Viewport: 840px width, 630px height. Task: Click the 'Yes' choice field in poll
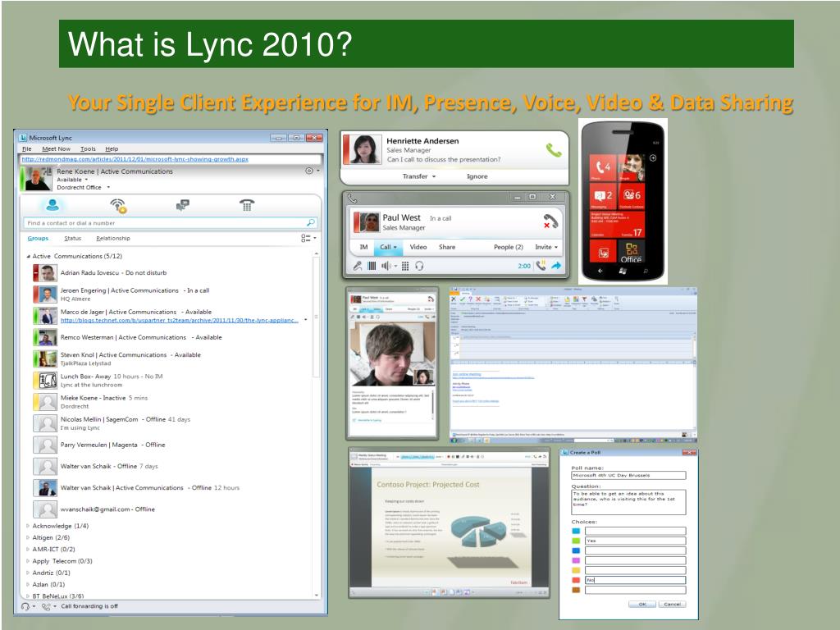pos(635,541)
